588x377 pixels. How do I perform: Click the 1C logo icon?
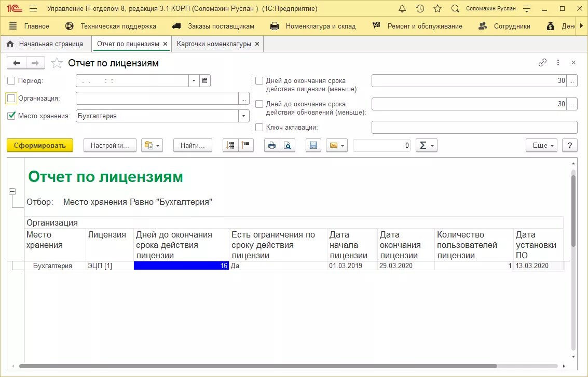point(14,8)
